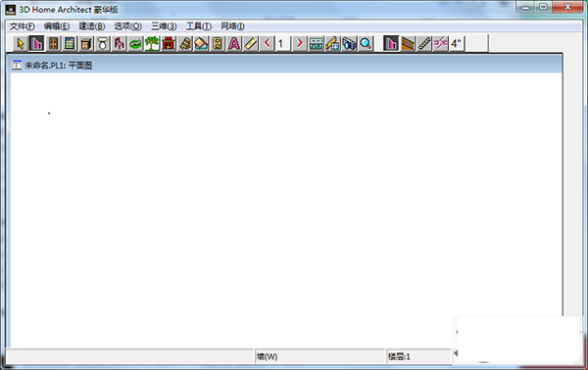Open the 编辑(E) menu

[57, 26]
